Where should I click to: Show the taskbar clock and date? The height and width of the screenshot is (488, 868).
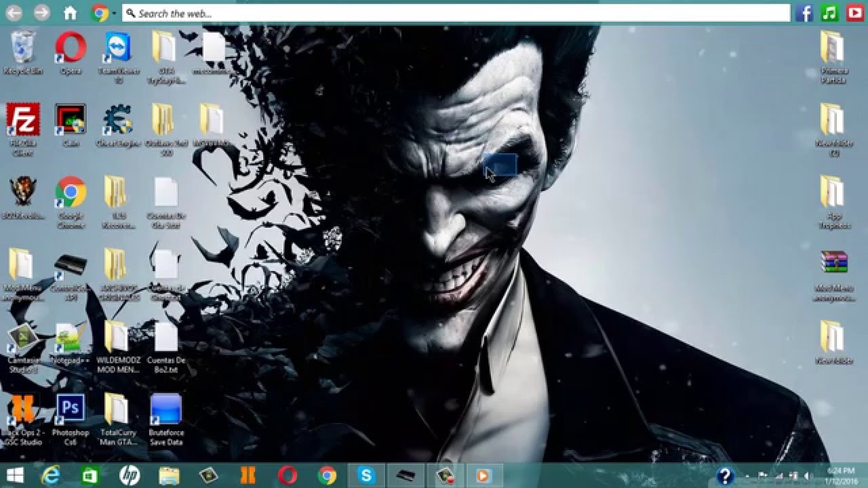coord(841,476)
